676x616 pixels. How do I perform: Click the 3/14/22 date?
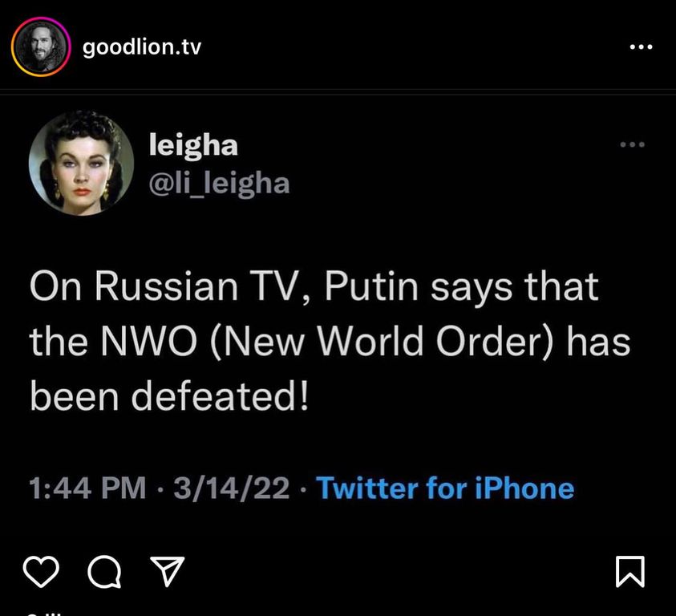pos(231,488)
